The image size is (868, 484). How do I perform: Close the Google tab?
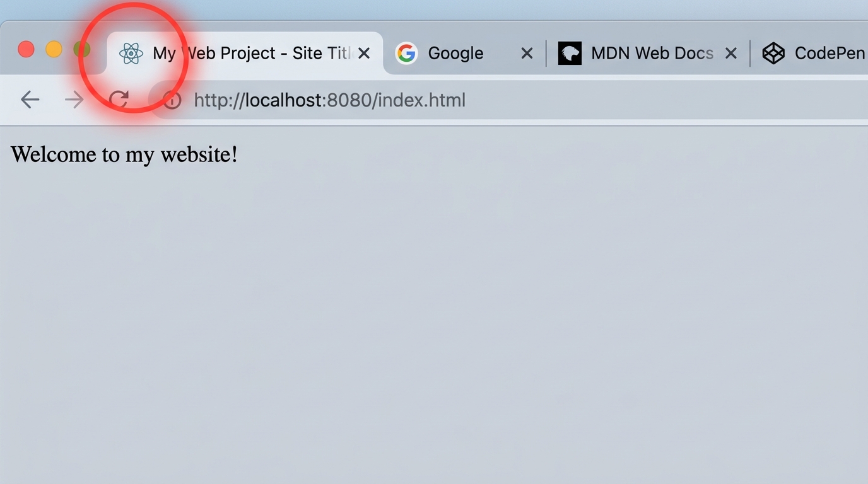(527, 54)
